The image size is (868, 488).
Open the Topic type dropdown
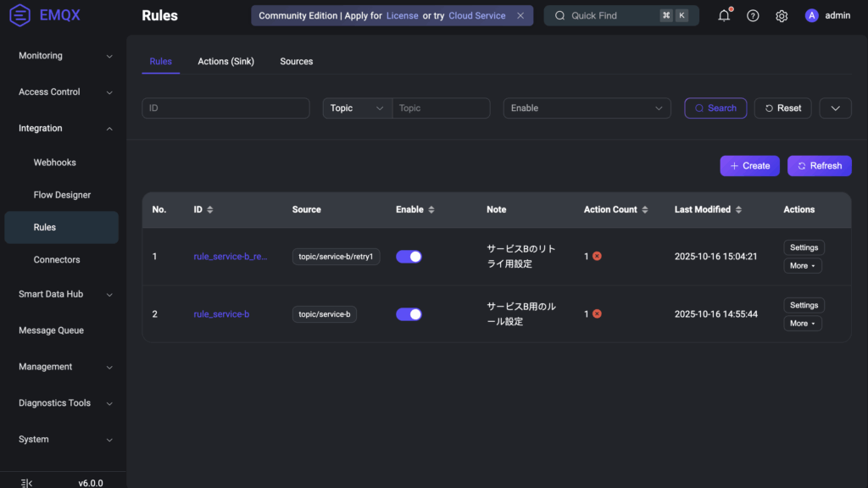click(x=357, y=108)
